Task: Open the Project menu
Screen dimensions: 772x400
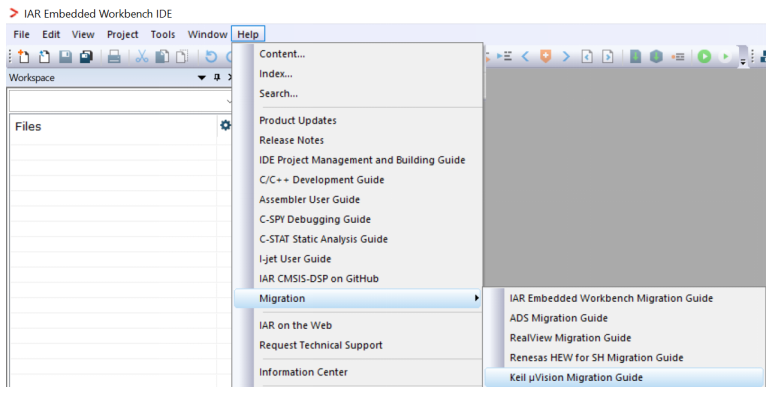Action: [x=122, y=34]
